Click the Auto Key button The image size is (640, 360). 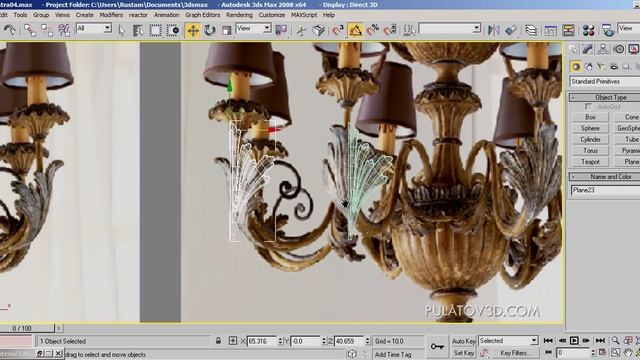(x=463, y=341)
